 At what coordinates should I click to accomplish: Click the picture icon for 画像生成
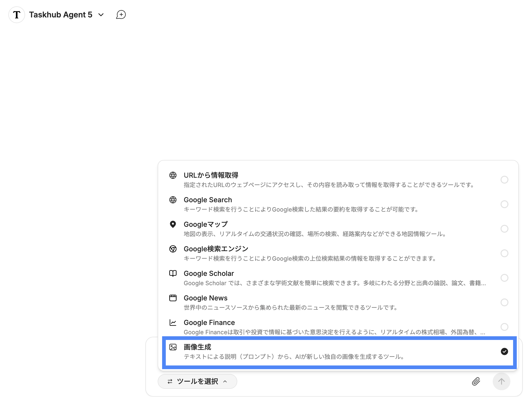[x=173, y=347]
